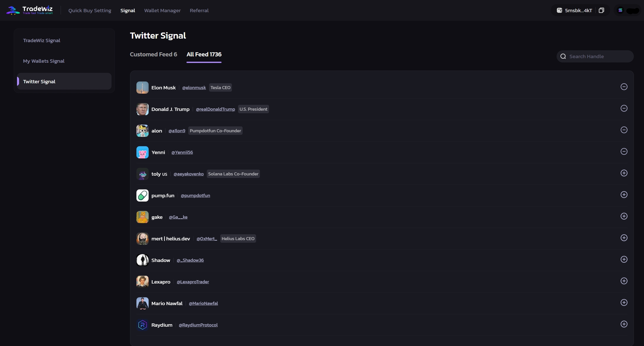Switch to Customed Feed 6 tab

click(x=153, y=54)
